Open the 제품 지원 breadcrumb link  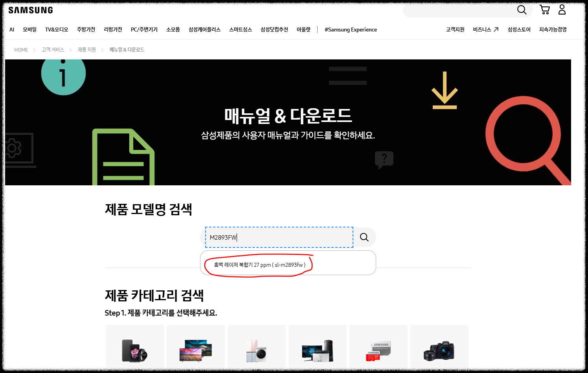pyautogui.click(x=86, y=50)
